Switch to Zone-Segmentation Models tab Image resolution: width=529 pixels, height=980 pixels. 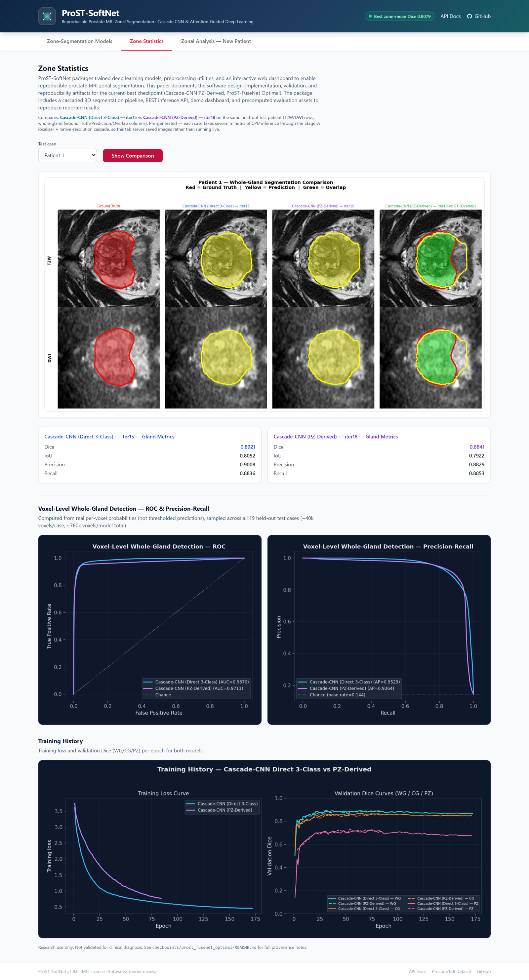80,41
